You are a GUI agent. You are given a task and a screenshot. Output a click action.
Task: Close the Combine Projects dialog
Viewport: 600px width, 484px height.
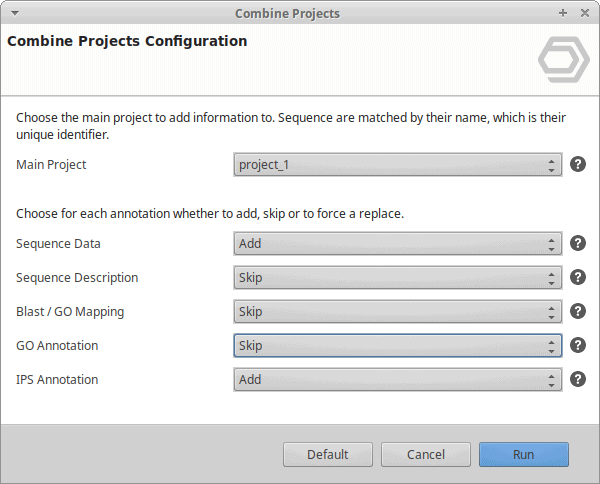pos(585,13)
